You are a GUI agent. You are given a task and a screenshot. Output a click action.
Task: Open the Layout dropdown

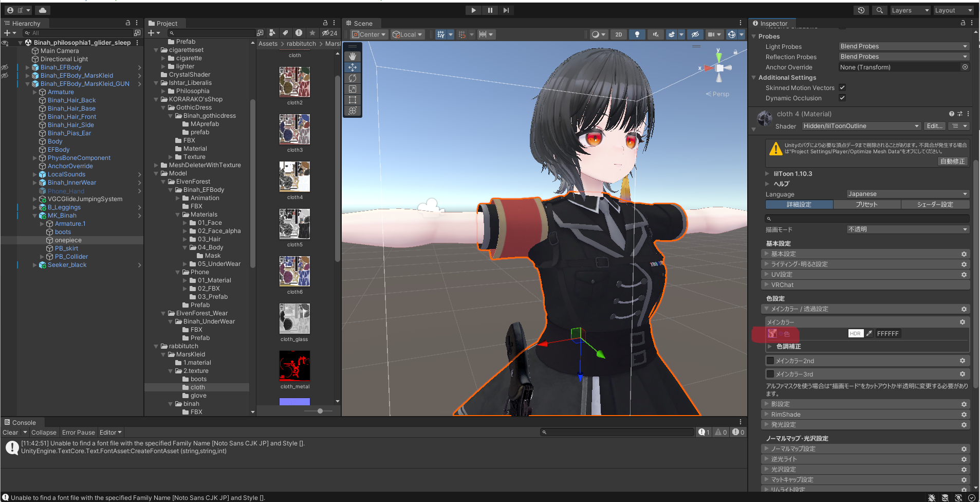click(x=953, y=10)
